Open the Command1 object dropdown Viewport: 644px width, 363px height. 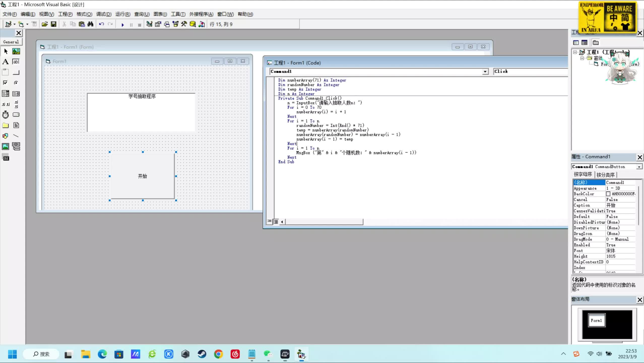(x=485, y=72)
